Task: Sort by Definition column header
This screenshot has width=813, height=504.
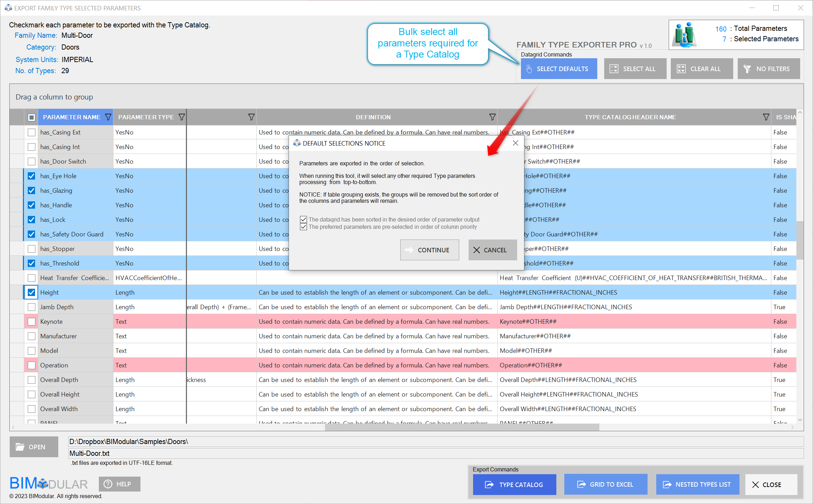Action: click(373, 117)
